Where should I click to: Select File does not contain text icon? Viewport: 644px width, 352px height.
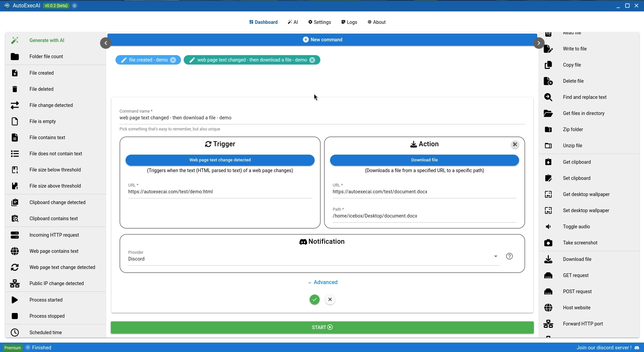[x=15, y=154]
